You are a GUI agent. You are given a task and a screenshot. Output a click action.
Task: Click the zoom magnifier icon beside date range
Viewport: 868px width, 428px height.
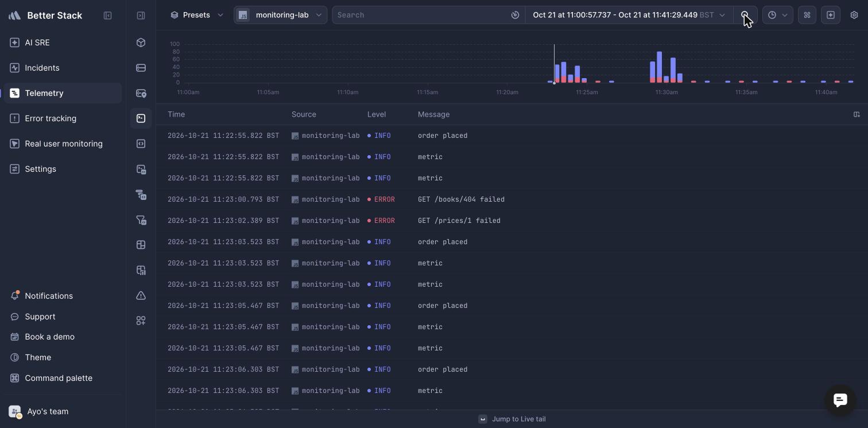pos(745,15)
